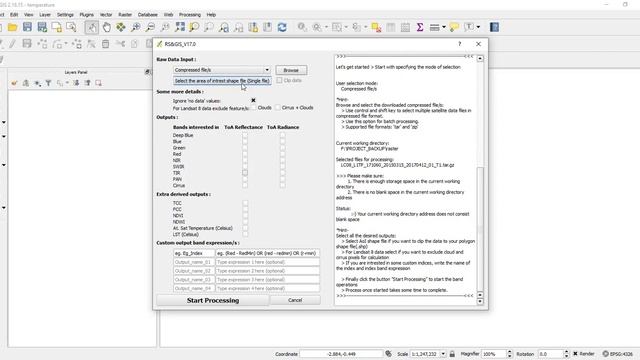Toggle Ignore 'no data' values checkbox

click(253, 100)
